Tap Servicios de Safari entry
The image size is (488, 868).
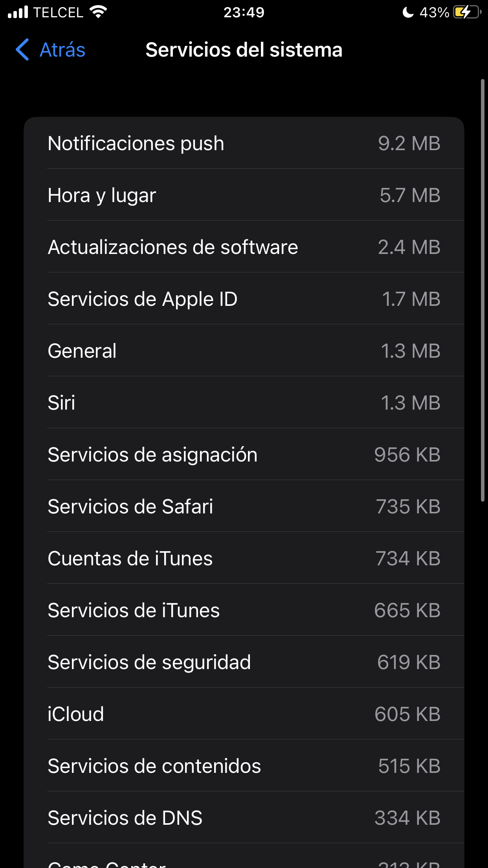coord(244,506)
